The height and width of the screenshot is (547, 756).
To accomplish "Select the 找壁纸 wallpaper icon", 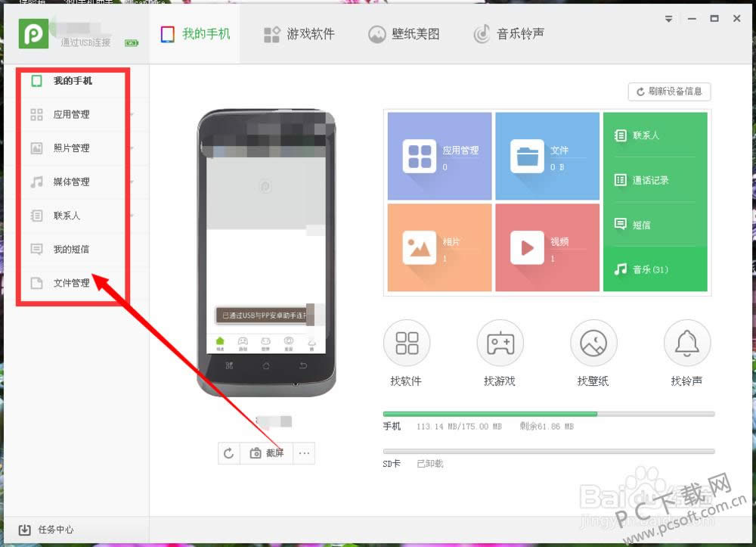I will 593,342.
